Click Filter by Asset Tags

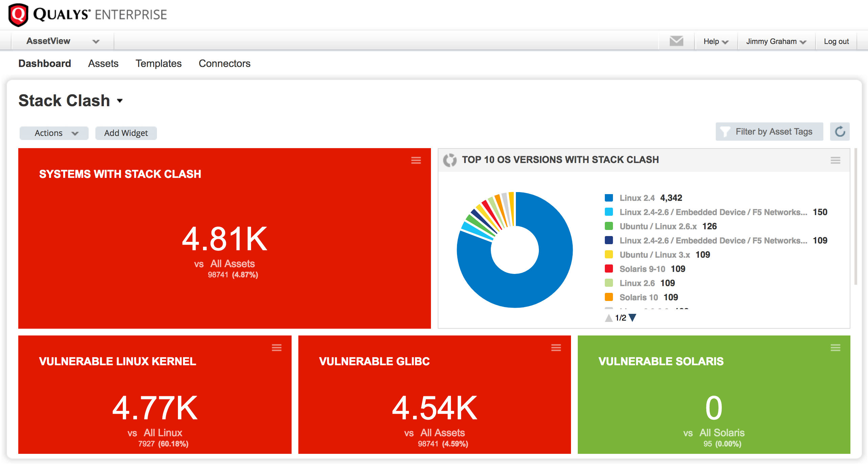pos(769,132)
